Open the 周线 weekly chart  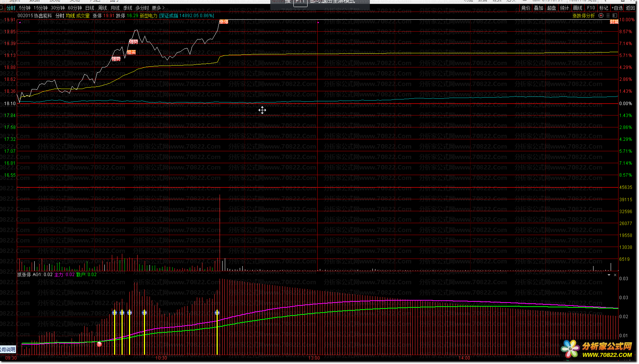(x=103, y=8)
